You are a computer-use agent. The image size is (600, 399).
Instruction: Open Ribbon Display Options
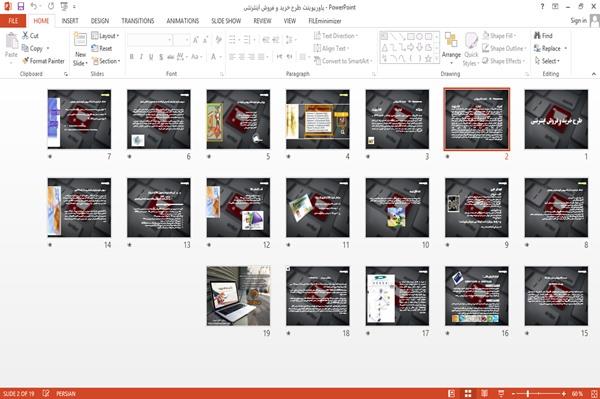(555, 7)
